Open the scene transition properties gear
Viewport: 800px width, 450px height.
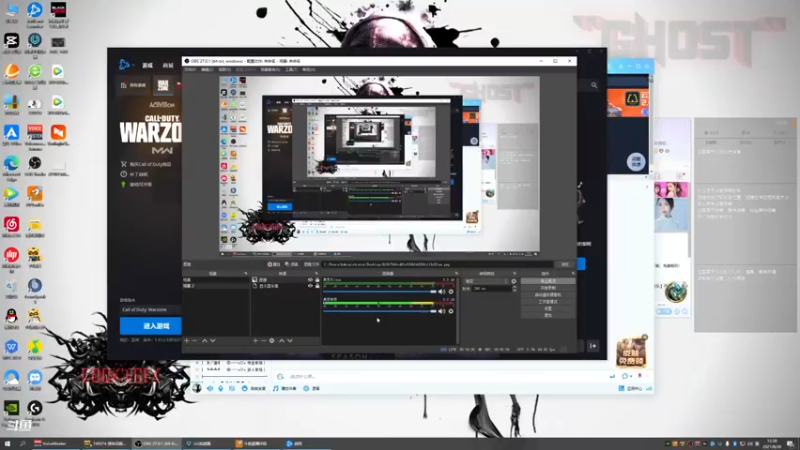coord(514,281)
